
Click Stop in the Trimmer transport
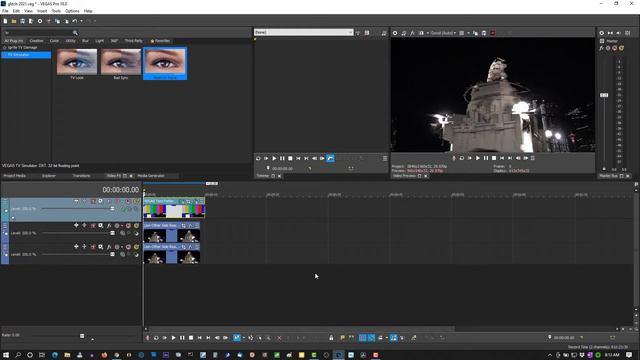pos(290,158)
